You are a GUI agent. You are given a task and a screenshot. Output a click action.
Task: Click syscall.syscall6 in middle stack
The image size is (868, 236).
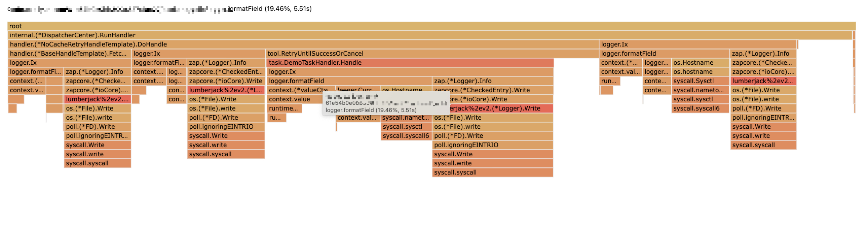[x=406, y=136]
